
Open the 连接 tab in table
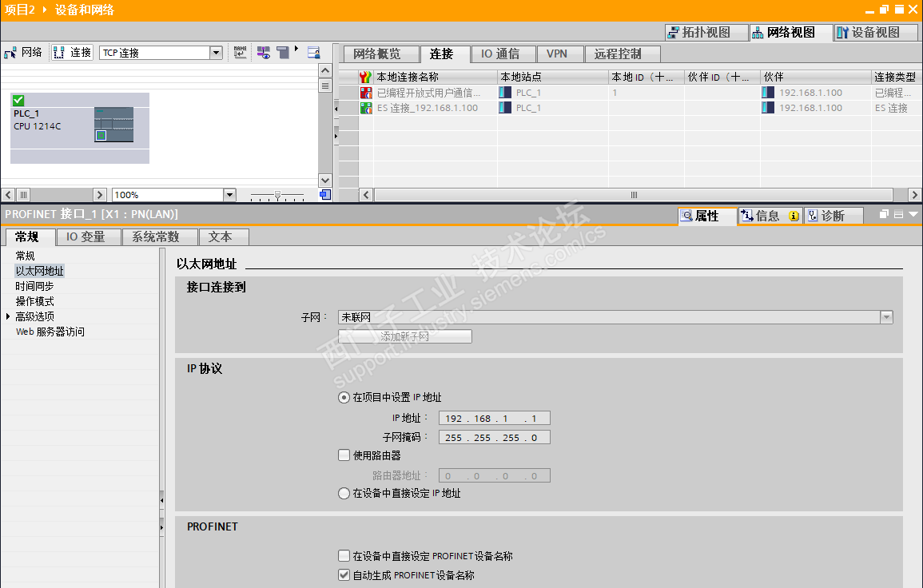pos(446,54)
